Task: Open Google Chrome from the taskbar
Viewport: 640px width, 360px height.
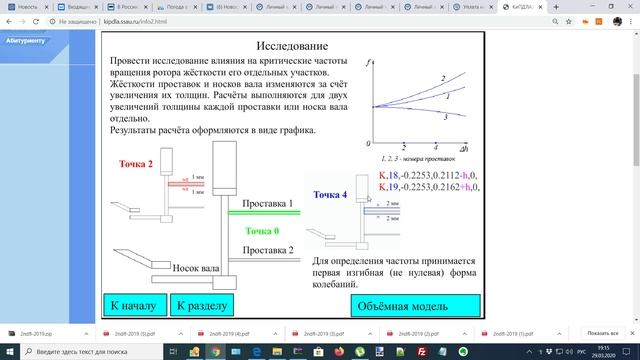Action: pyautogui.click(x=215, y=351)
